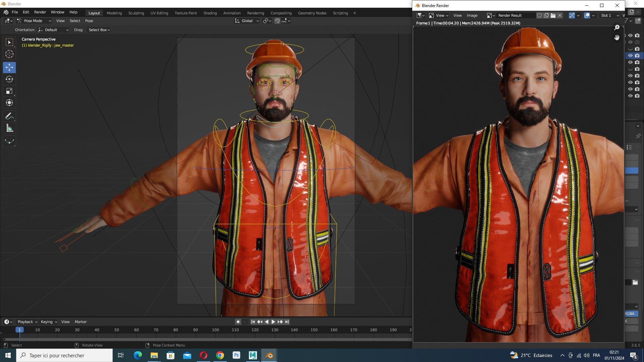Click the Render Result image name field
644x362 pixels.
click(516, 15)
